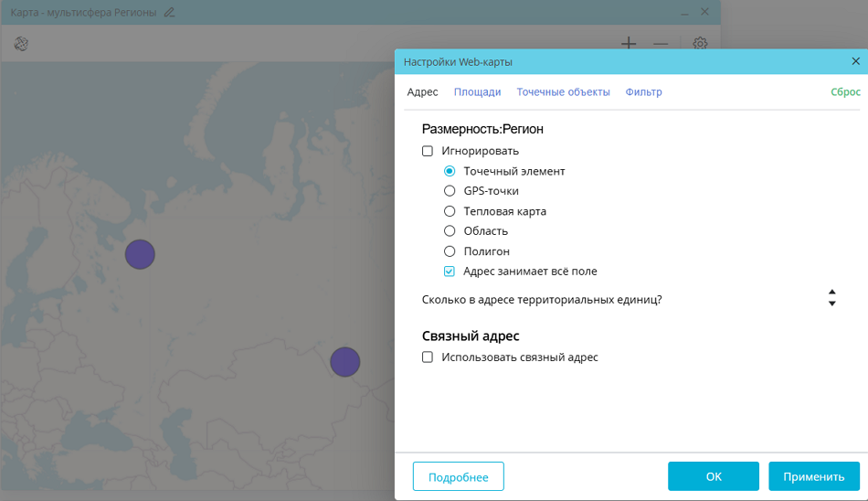Decrease territorial units with down arrow
Image resolution: width=868 pixels, height=501 pixels.
click(x=831, y=304)
